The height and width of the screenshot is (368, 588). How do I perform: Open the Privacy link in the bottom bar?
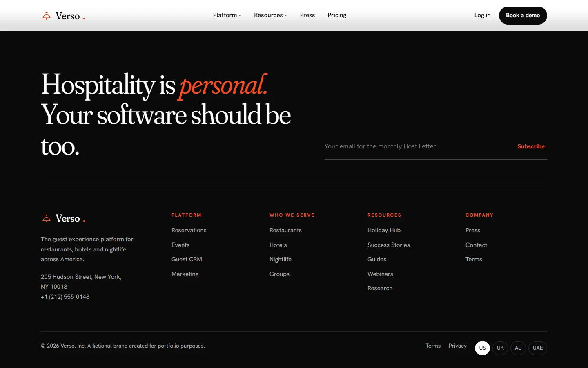[x=457, y=346]
